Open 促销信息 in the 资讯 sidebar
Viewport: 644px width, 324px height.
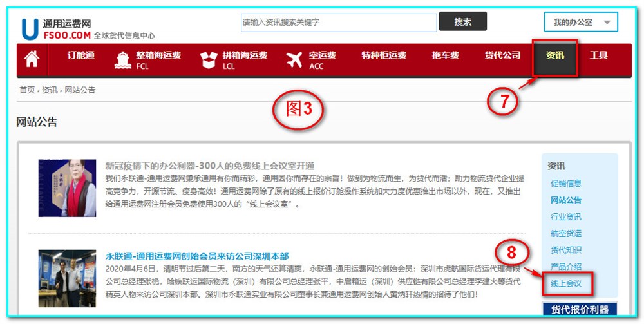566,184
